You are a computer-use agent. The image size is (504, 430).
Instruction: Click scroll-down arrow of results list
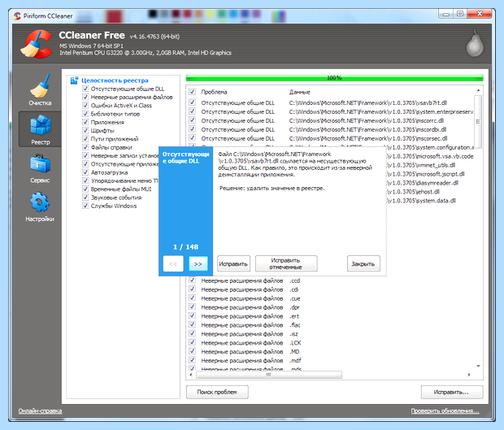[x=478, y=366]
